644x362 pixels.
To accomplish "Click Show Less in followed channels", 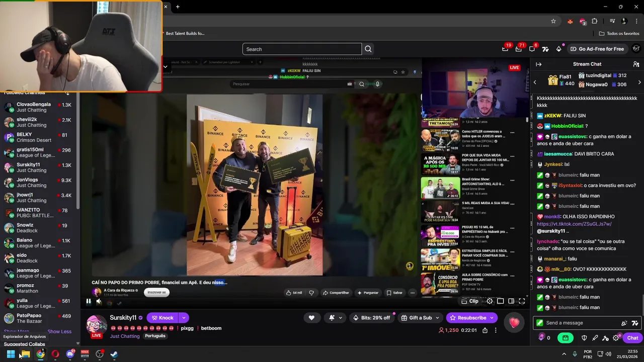I will 59,331.
